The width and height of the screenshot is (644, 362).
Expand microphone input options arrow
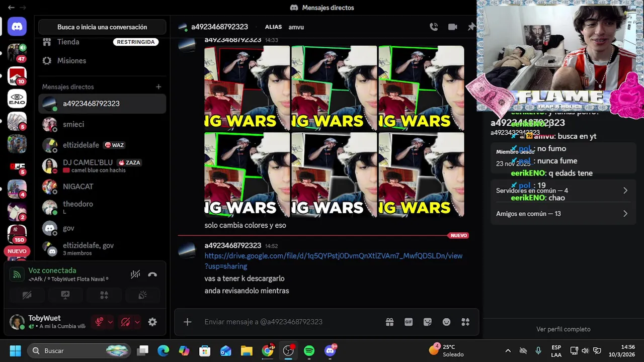110,322
